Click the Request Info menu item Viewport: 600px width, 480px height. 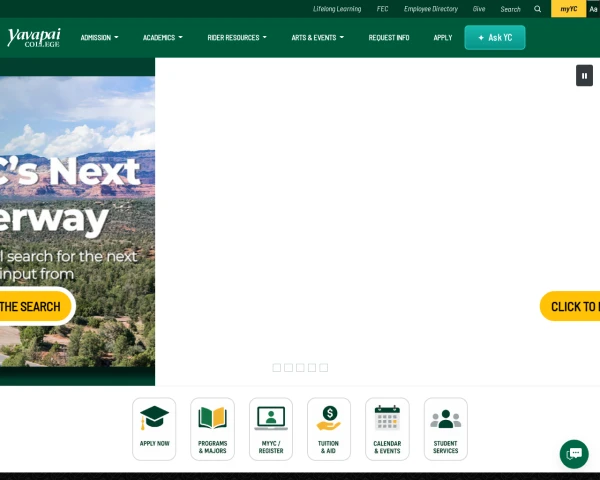pyautogui.click(x=389, y=38)
